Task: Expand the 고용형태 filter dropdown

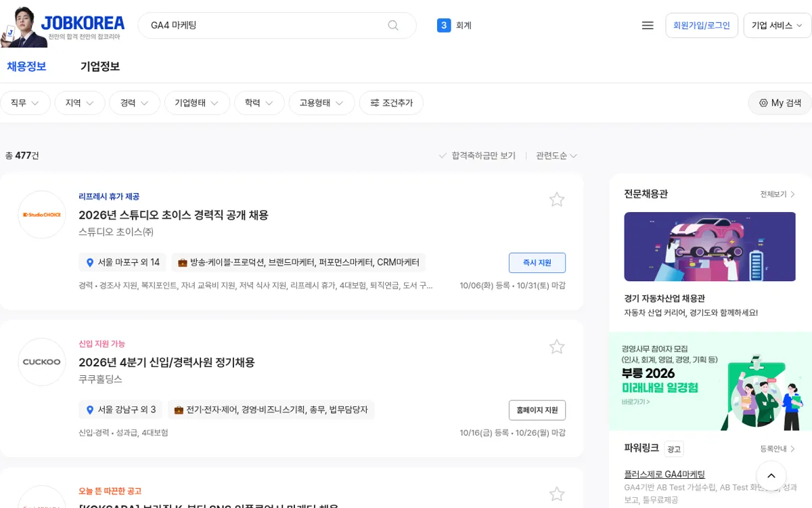Action: coord(321,103)
